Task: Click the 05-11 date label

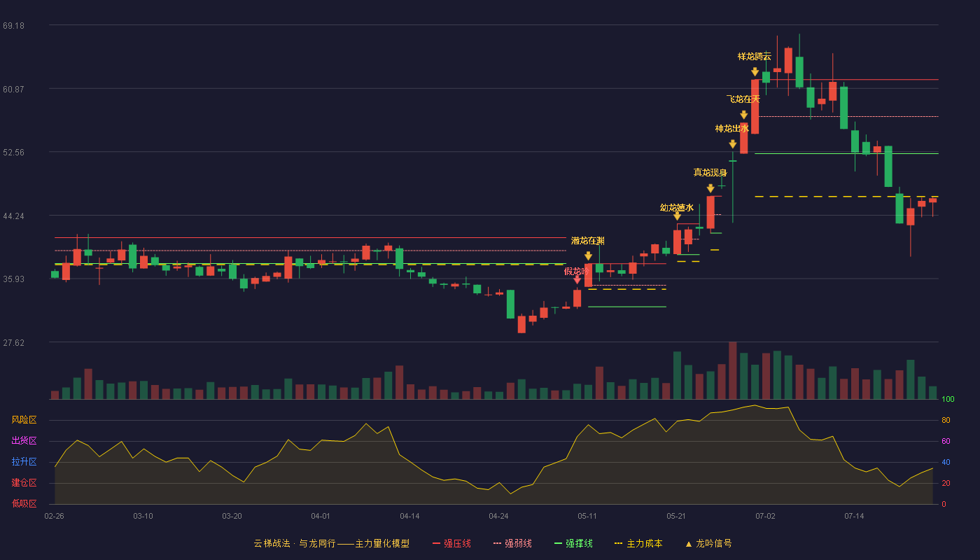Action: pyautogui.click(x=587, y=516)
